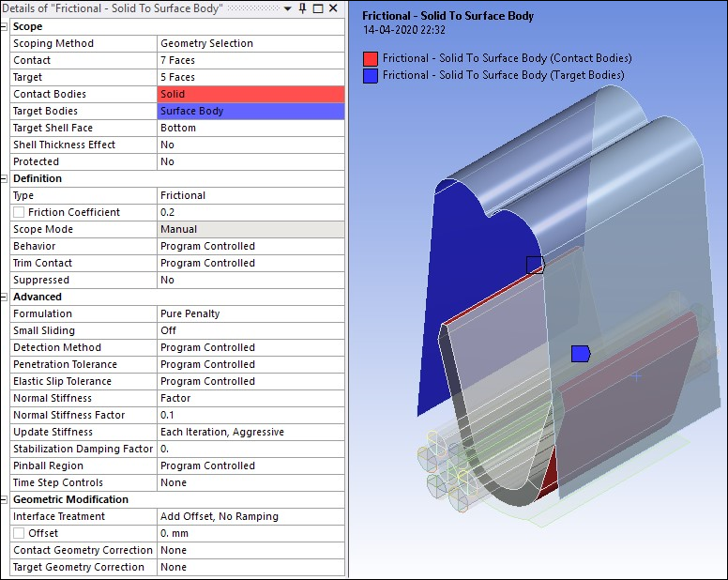This screenshot has width=728, height=580.
Task: Click the blue target label flag in viewport
Action: click(581, 353)
